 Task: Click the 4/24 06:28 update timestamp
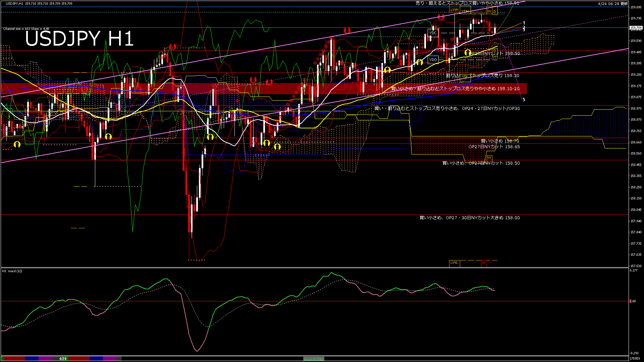pos(613,4)
